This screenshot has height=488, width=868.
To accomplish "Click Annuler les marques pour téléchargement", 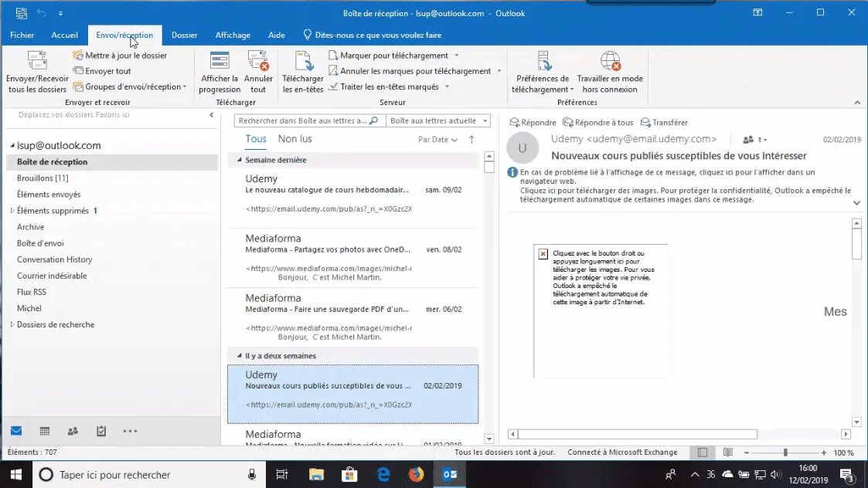I will click(x=414, y=71).
